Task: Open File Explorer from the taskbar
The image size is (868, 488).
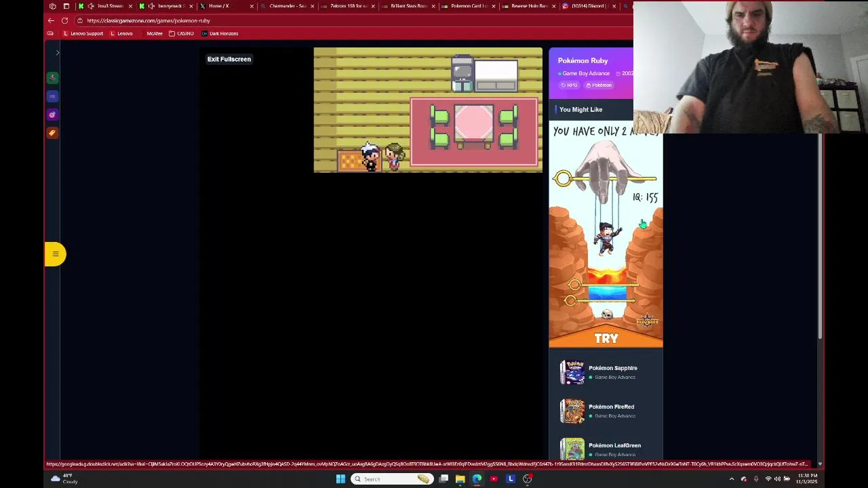Action: (x=460, y=479)
